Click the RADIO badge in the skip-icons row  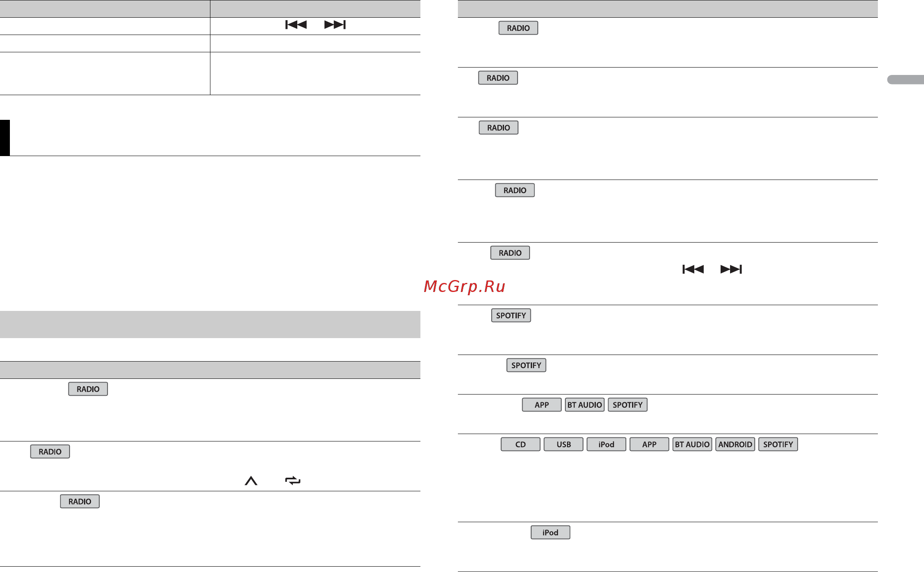coord(510,253)
